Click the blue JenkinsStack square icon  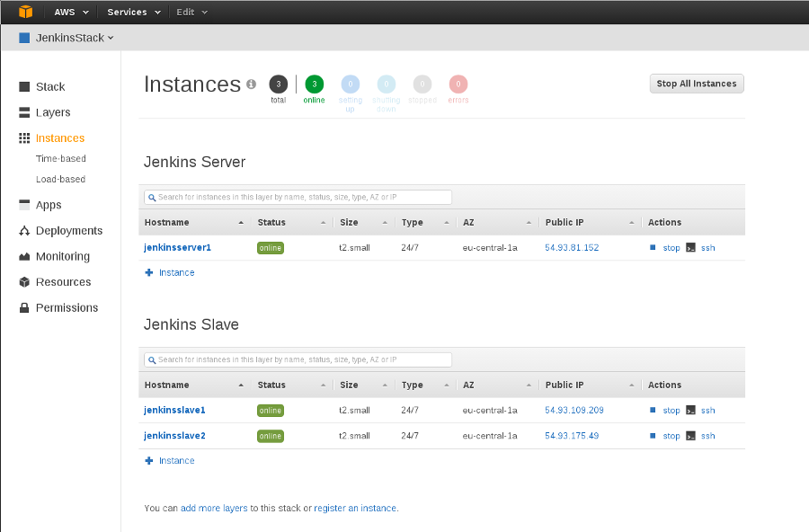pyautogui.click(x=24, y=38)
